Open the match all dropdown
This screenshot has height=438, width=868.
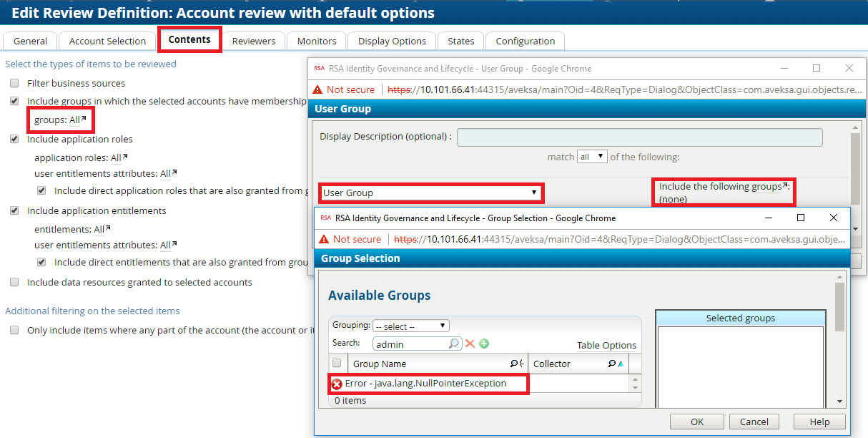coord(592,157)
